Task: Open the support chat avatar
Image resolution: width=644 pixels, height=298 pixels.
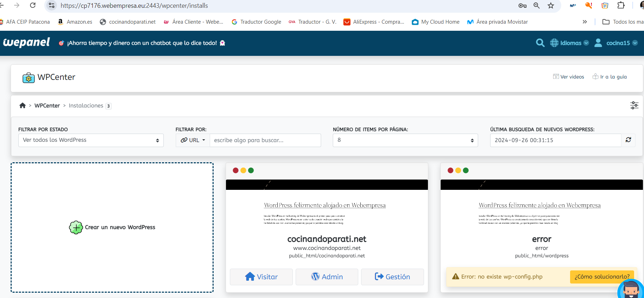Action: pyautogui.click(x=631, y=290)
